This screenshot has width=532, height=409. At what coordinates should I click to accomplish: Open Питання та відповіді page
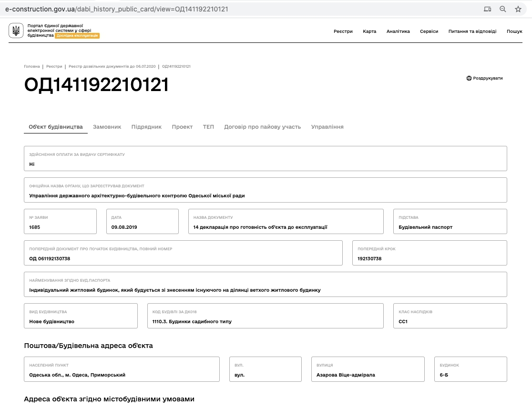coord(472,31)
